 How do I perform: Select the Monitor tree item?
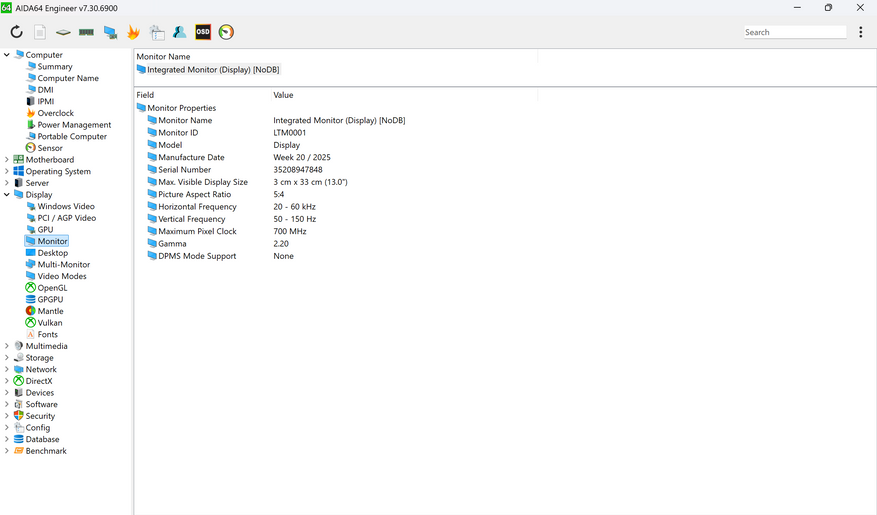pyautogui.click(x=53, y=241)
